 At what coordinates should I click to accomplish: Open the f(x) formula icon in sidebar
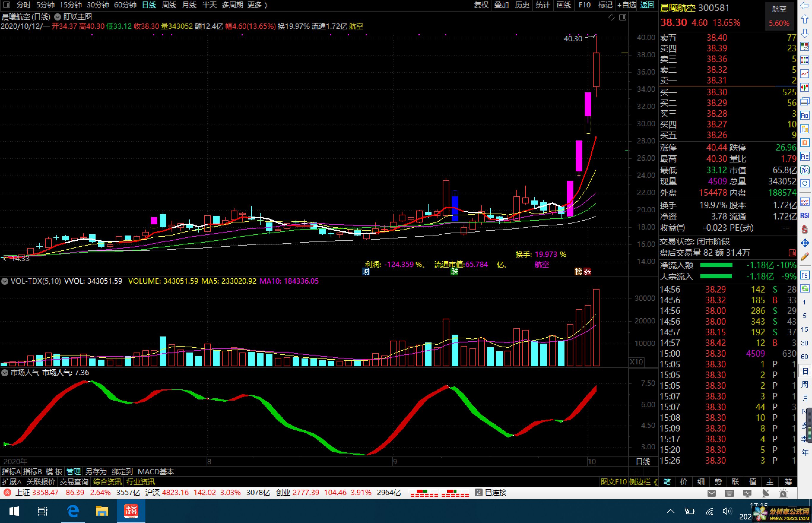click(x=805, y=170)
